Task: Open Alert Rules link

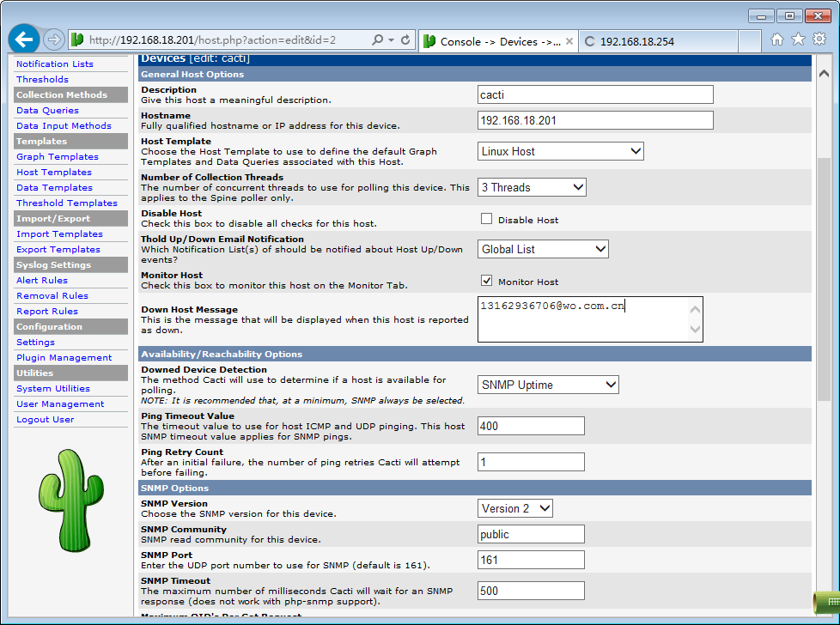Action: click(x=42, y=281)
